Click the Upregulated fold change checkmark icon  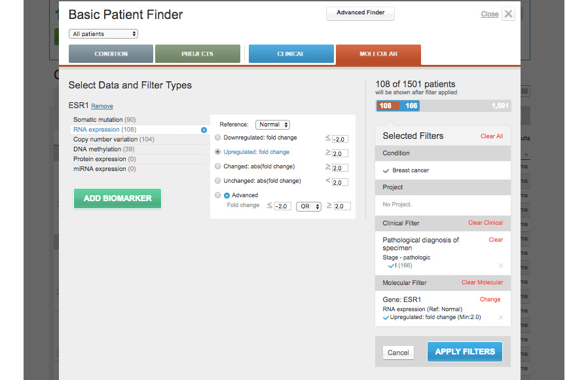(386, 317)
